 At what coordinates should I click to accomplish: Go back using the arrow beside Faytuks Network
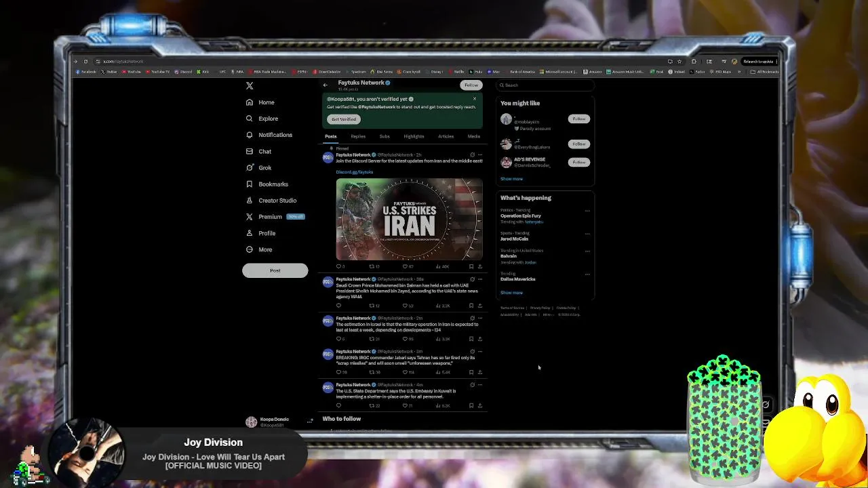(x=325, y=85)
